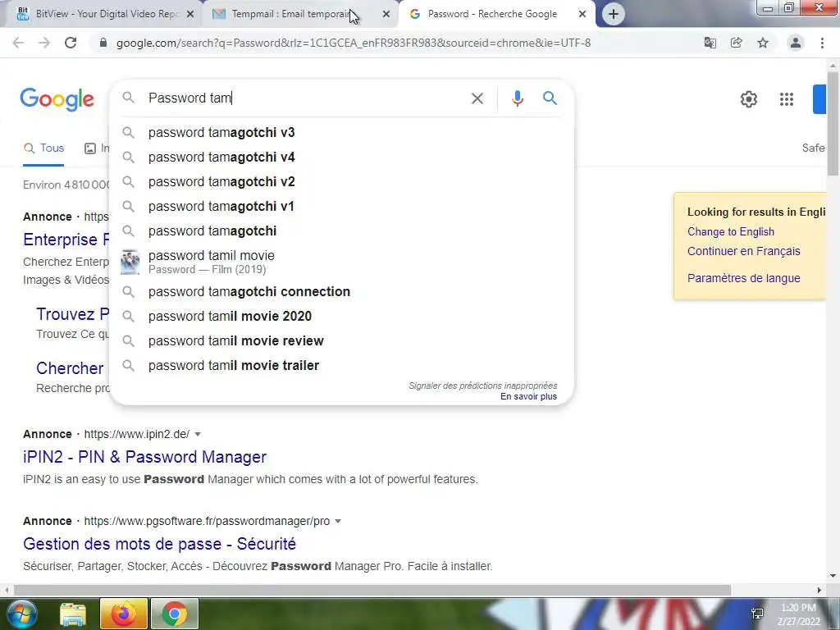The width and height of the screenshot is (840, 630).
Task: Open Google settings gear icon
Action: pyautogui.click(x=748, y=99)
